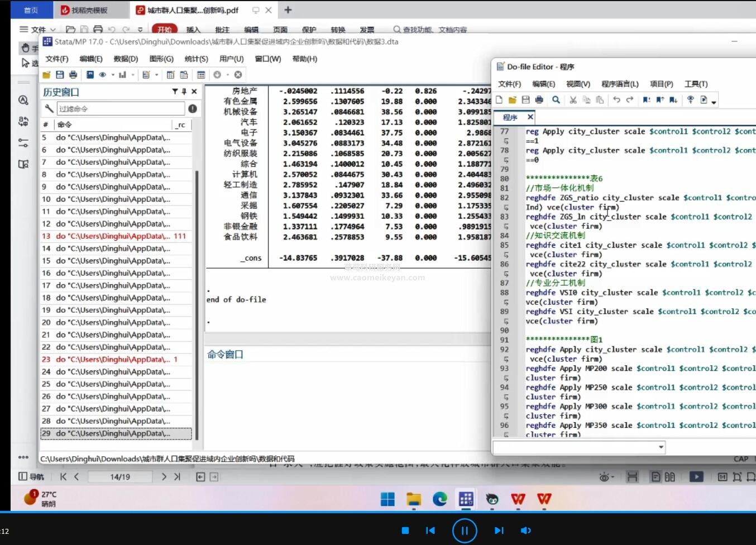
Task: Paste in Do-file Editor toolbar
Action: coord(600,100)
